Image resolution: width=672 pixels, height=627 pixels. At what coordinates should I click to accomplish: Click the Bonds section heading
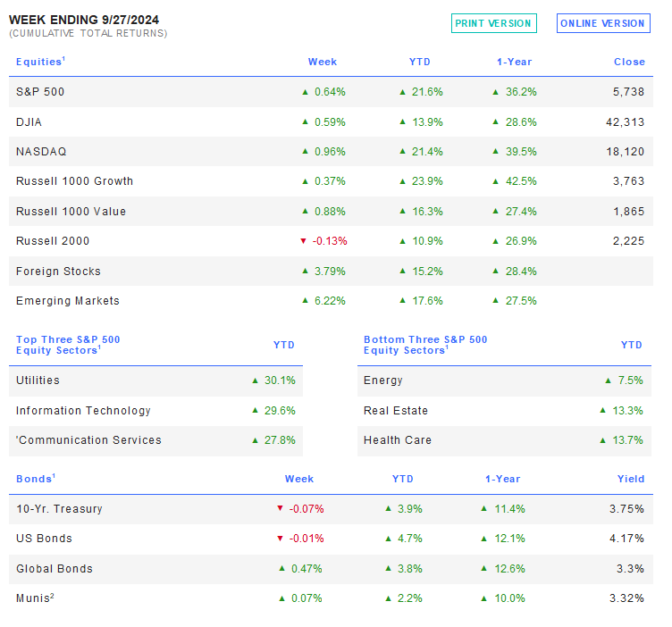tap(36, 479)
